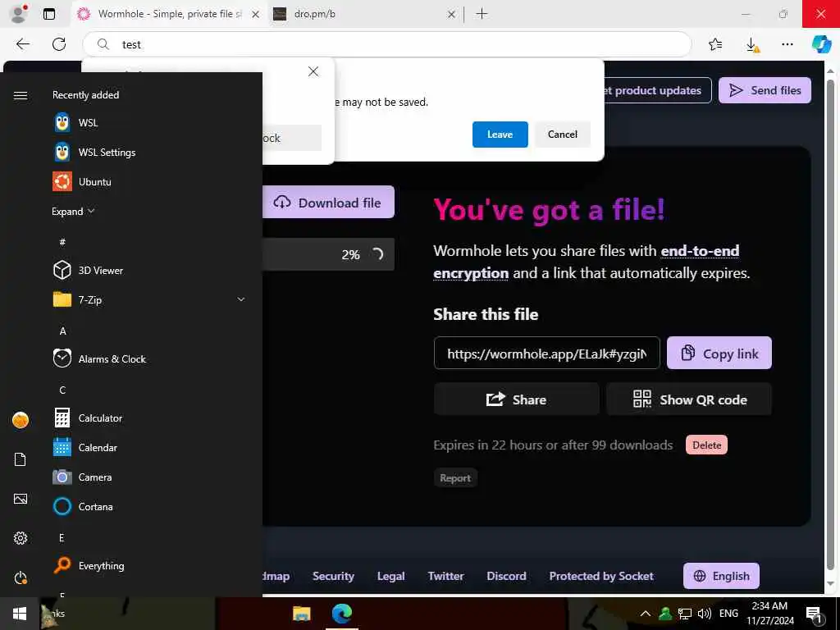Toggle Edge tab actions menu

(x=49, y=14)
